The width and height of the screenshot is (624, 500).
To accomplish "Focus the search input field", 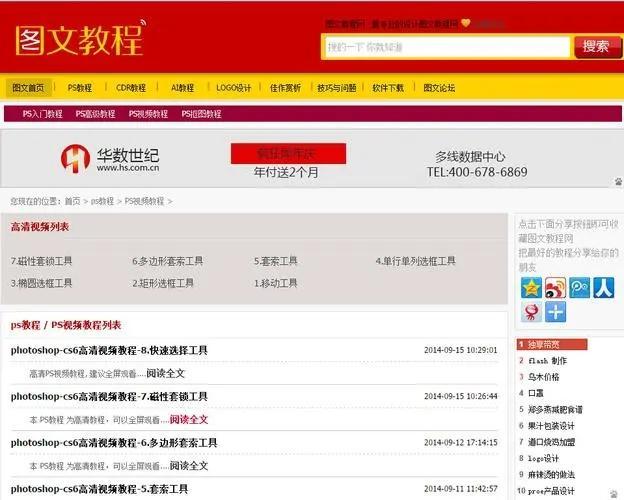I will tap(446, 47).
